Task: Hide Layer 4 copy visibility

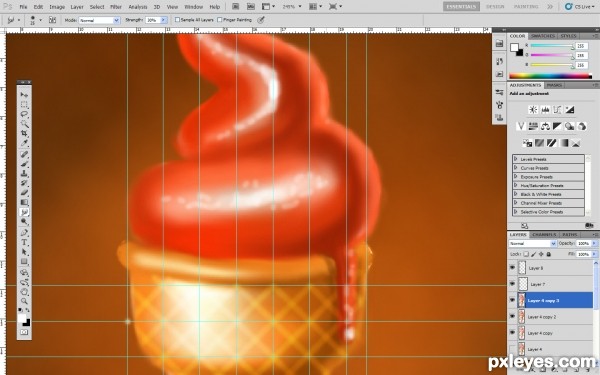Action: 512,333
